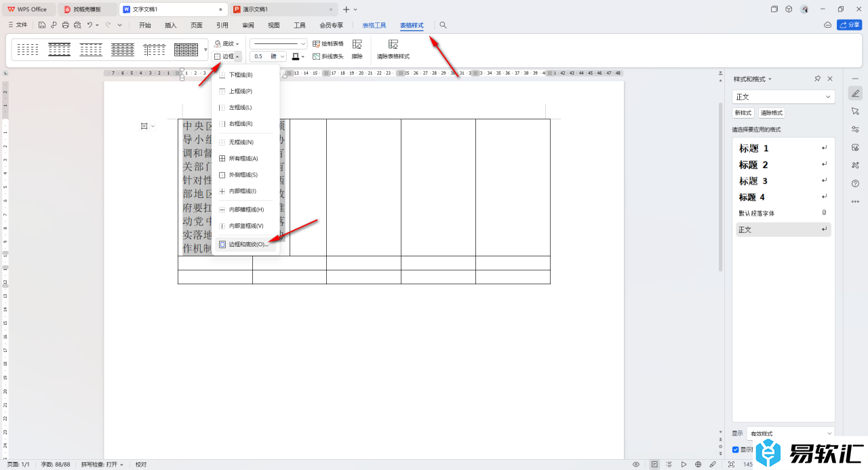868x470 pixels.
Task: Click the Clear Format 清除格式 button
Action: pos(772,113)
